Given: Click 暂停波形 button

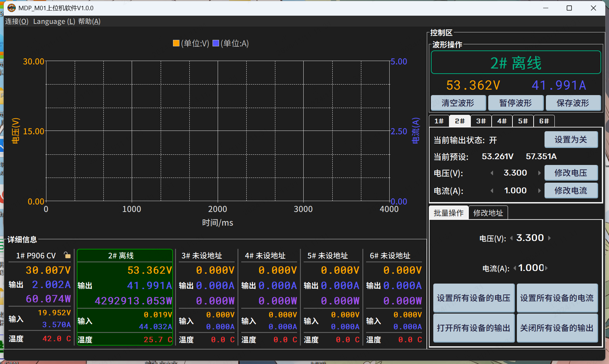Looking at the screenshot, I should click(516, 103).
